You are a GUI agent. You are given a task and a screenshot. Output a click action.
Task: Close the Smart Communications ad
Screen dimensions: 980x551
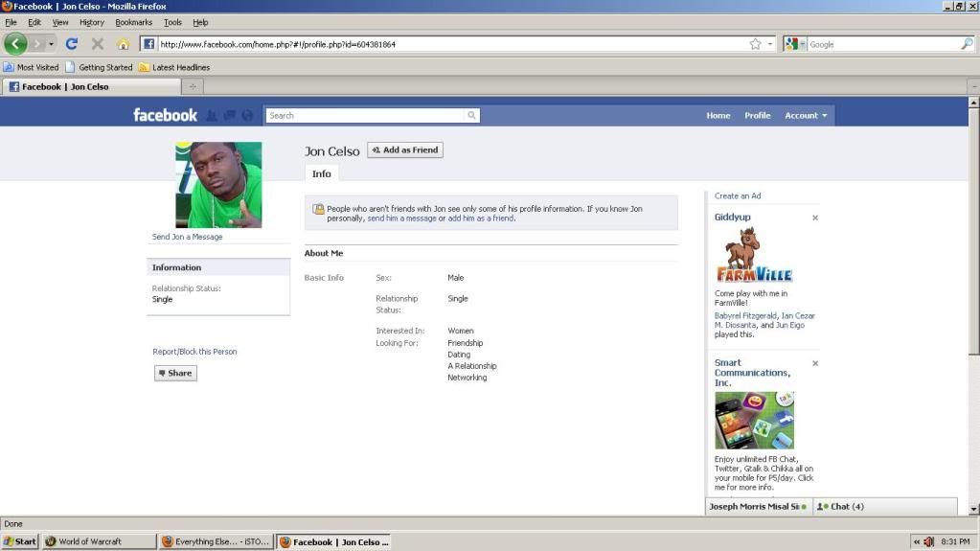point(815,363)
